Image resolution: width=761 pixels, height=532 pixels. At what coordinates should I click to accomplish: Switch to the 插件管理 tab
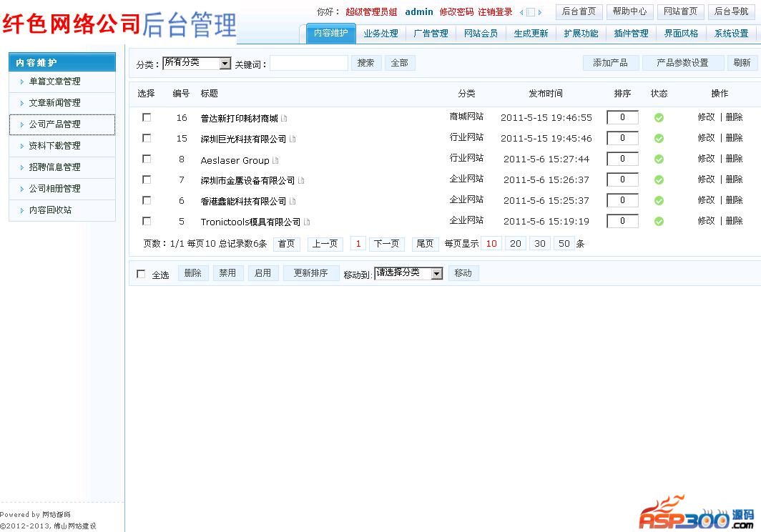(x=632, y=34)
